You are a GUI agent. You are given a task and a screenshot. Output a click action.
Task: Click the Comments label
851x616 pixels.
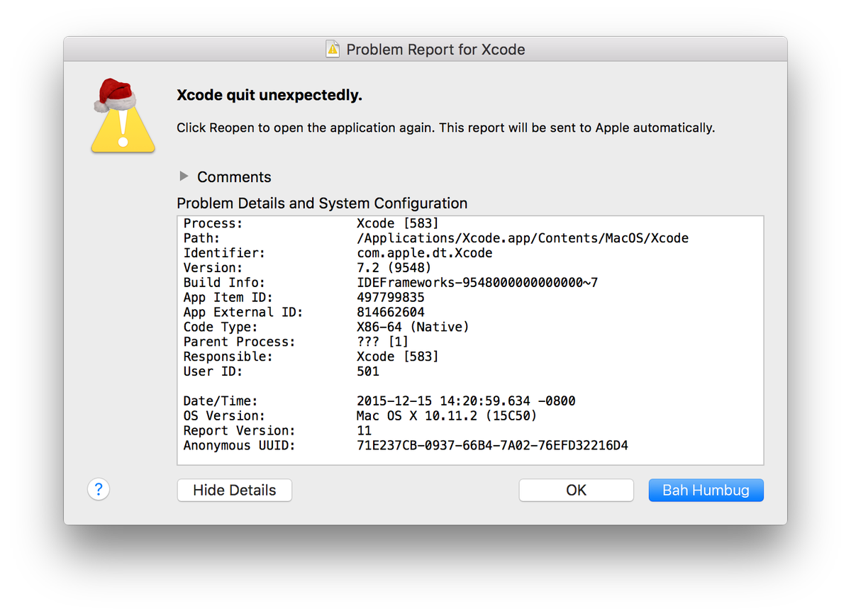[x=234, y=177]
